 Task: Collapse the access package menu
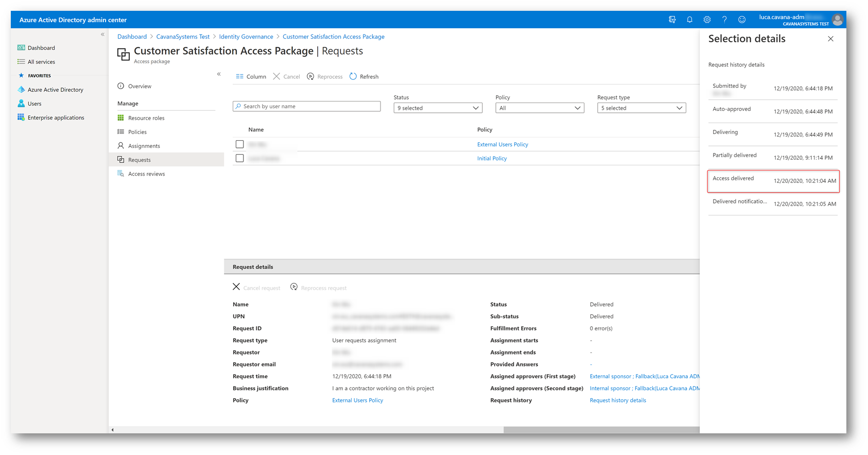point(219,74)
